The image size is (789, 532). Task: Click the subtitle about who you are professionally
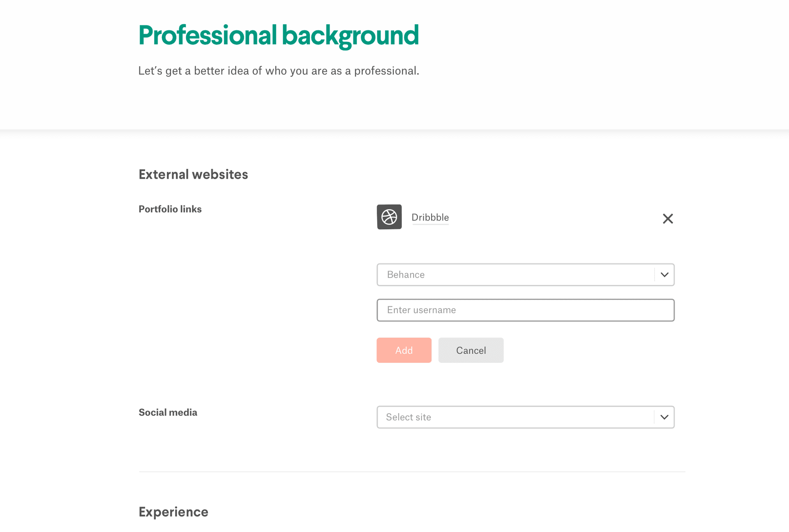(x=279, y=70)
